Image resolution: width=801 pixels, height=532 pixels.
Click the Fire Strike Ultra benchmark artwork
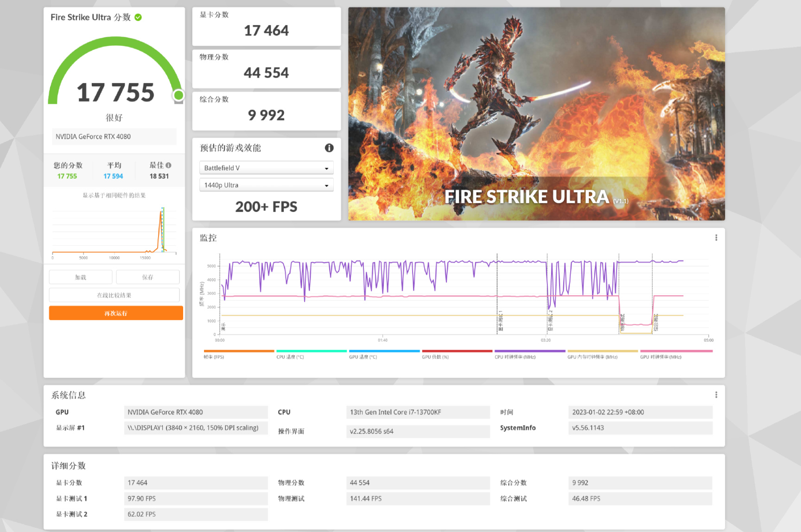[536, 114]
